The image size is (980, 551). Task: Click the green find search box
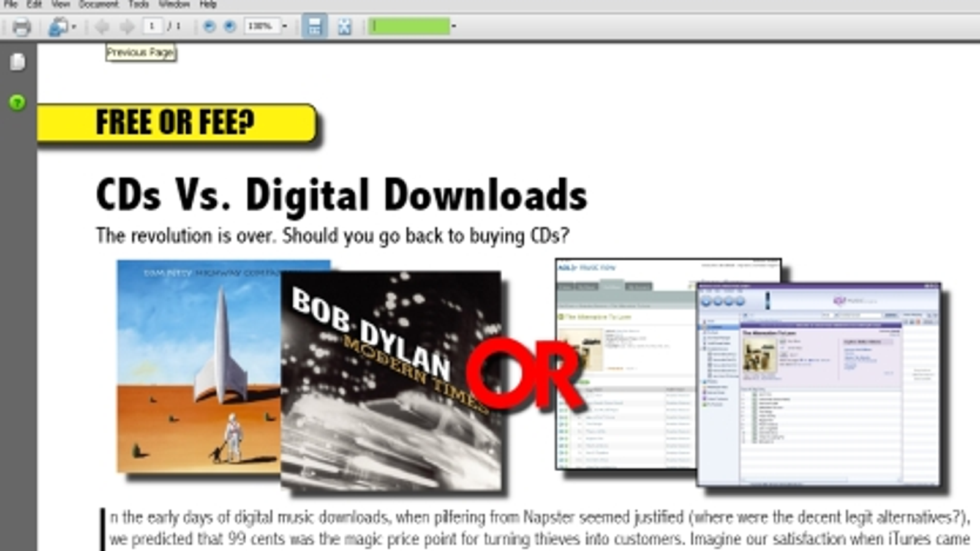[x=409, y=26]
